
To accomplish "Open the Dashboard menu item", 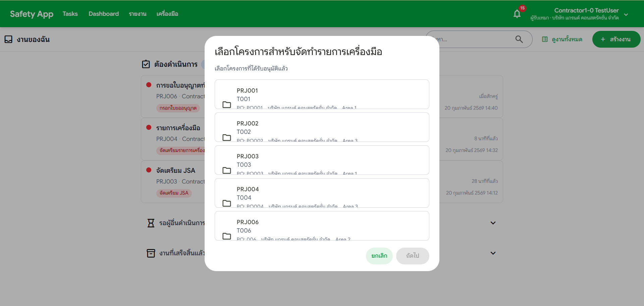I will tap(104, 14).
